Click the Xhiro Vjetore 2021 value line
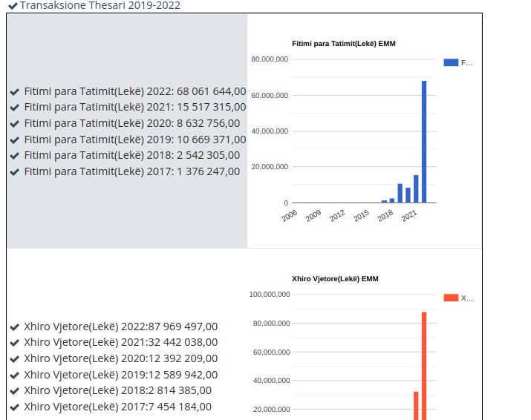The height and width of the screenshot is (420, 531). [120, 343]
